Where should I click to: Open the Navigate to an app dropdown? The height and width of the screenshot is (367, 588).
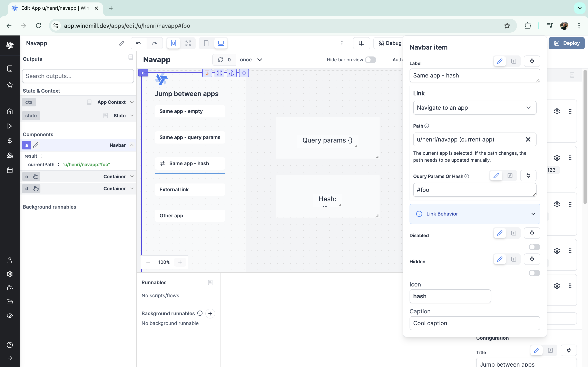point(474,107)
